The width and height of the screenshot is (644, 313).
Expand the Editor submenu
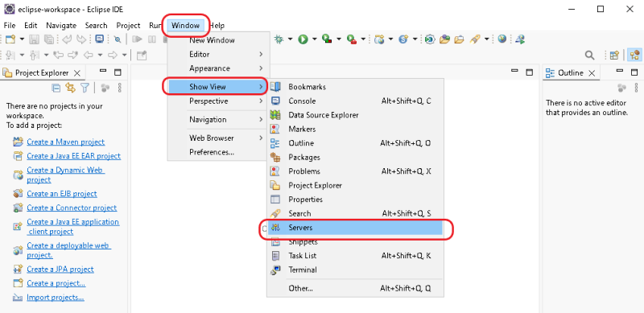pos(218,54)
